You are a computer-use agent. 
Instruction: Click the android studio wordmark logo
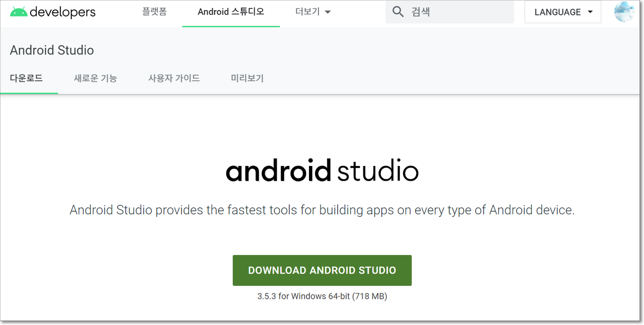click(322, 171)
